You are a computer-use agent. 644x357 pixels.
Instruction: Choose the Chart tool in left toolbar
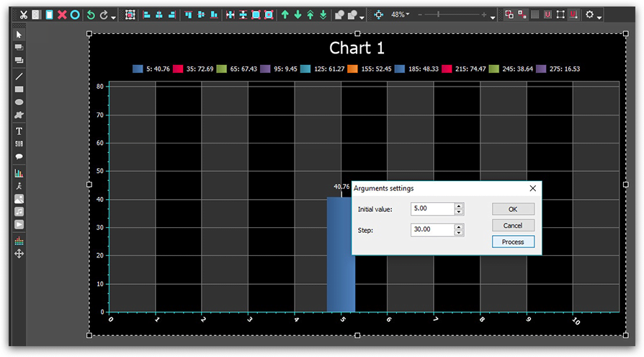(19, 173)
